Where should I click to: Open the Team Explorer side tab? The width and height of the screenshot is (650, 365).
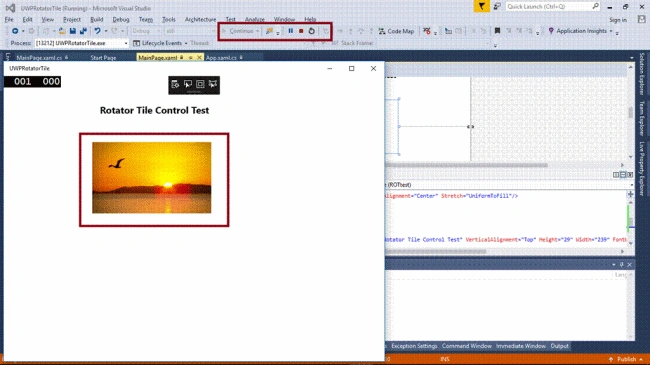click(642, 118)
